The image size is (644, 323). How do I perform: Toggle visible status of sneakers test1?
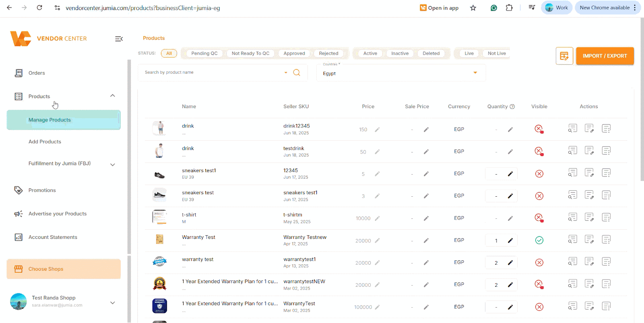[539, 174]
